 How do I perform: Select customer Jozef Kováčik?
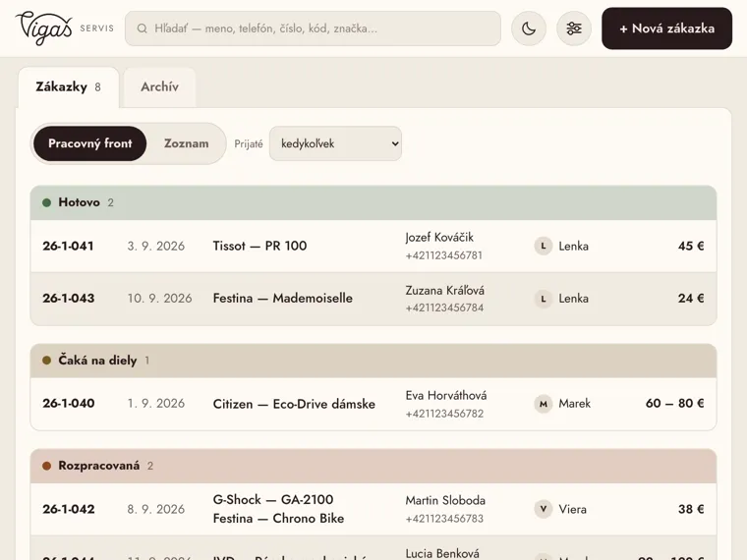pyautogui.click(x=439, y=237)
